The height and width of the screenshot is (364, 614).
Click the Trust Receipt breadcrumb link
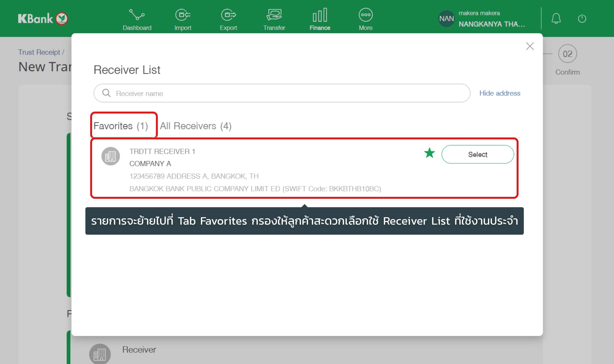[39, 52]
